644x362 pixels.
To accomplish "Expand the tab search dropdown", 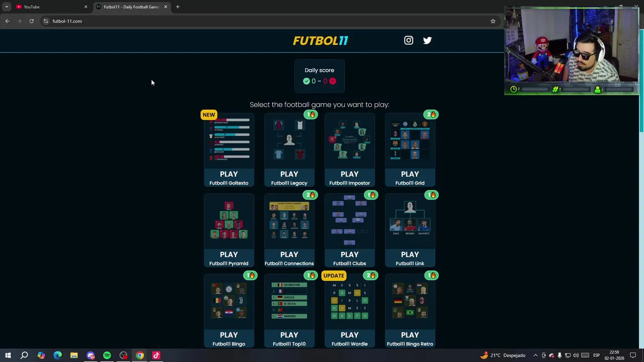I will (7, 7).
